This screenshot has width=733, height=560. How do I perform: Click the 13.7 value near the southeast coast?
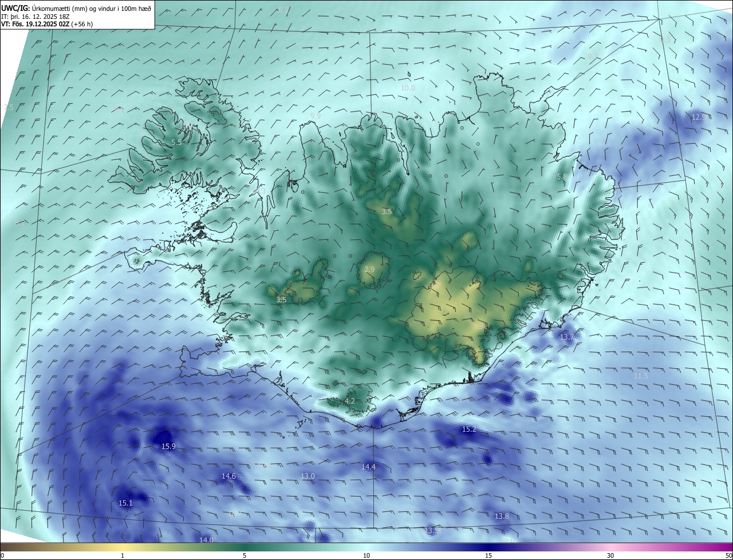coord(566,337)
